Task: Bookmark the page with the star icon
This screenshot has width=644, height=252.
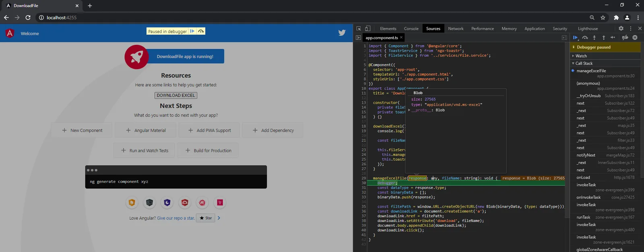Action: pyautogui.click(x=603, y=17)
